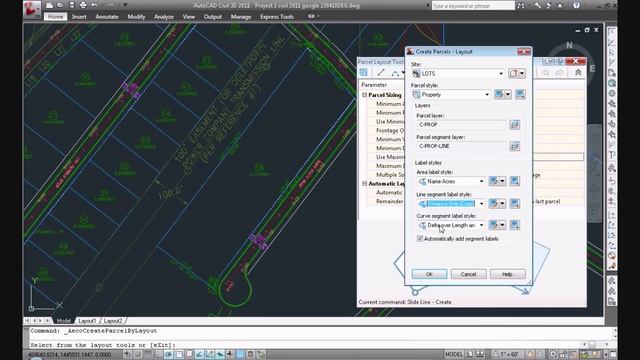Screen dimensions: 640x360
Task: Switch to the Insert ribbon tab
Action: click(79, 17)
